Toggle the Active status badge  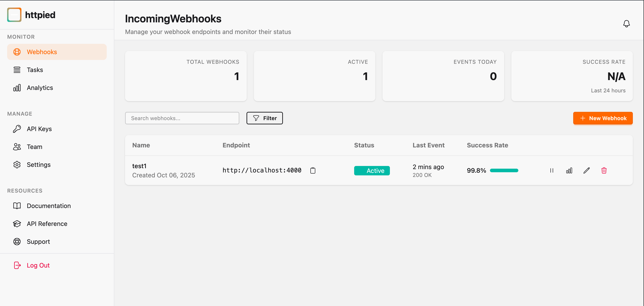tap(372, 170)
